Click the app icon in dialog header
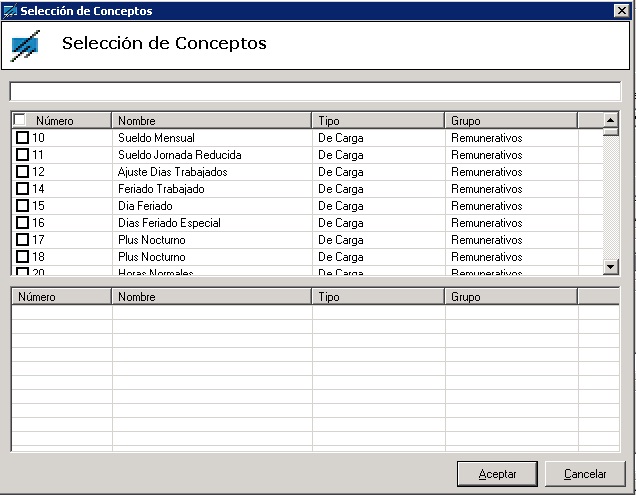The height and width of the screenshot is (495, 636). click(26, 45)
